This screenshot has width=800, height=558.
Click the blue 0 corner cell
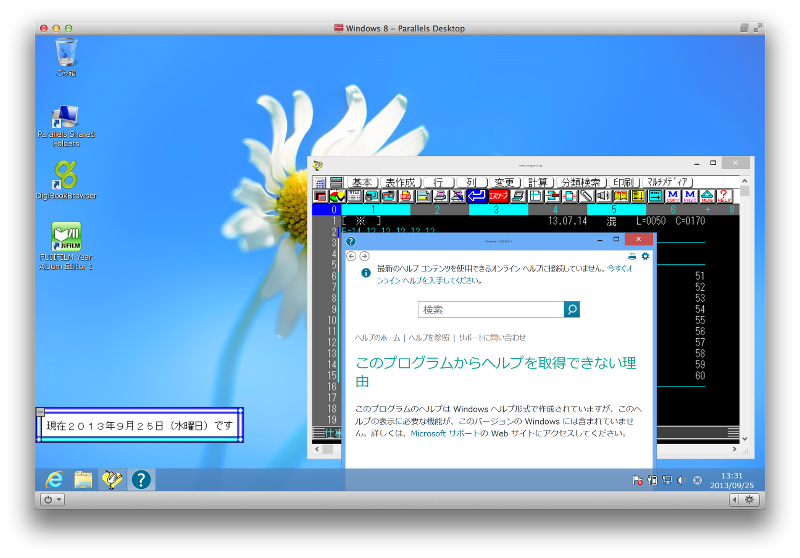click(327, 210)
